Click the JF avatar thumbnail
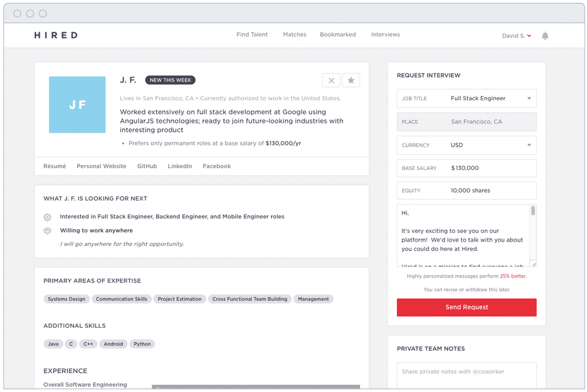Screen dimensions: 587x392 tap(77, 105)
